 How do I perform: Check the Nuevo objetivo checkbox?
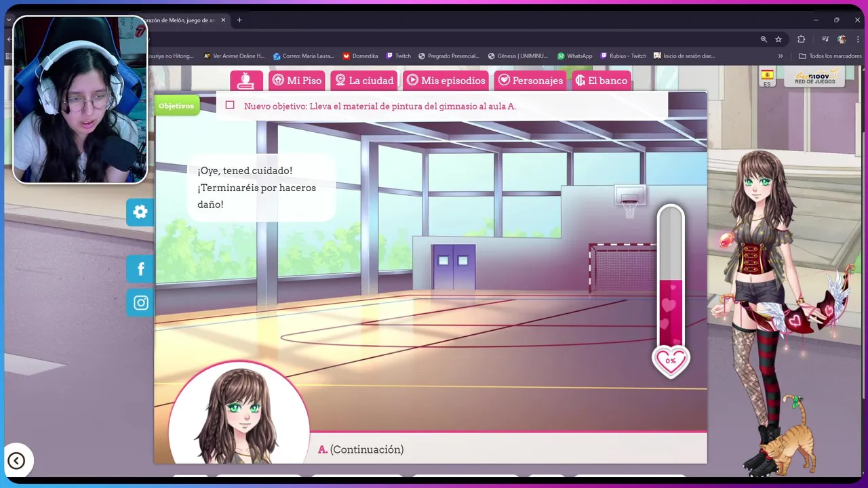click(x=230, y=105)
